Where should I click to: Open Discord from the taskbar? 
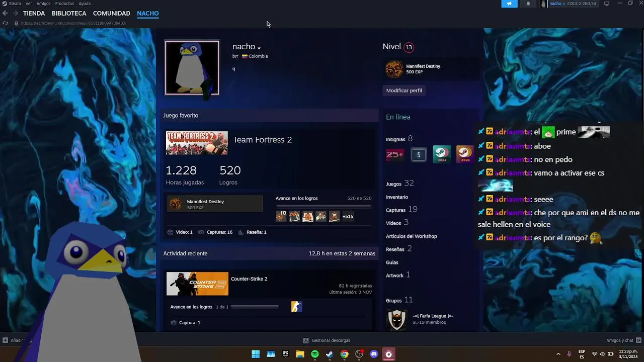[374, 354]
